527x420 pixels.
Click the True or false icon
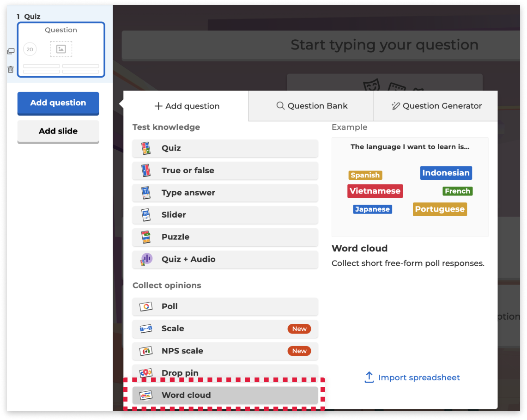pyautogui.click(x=145, y=170)
